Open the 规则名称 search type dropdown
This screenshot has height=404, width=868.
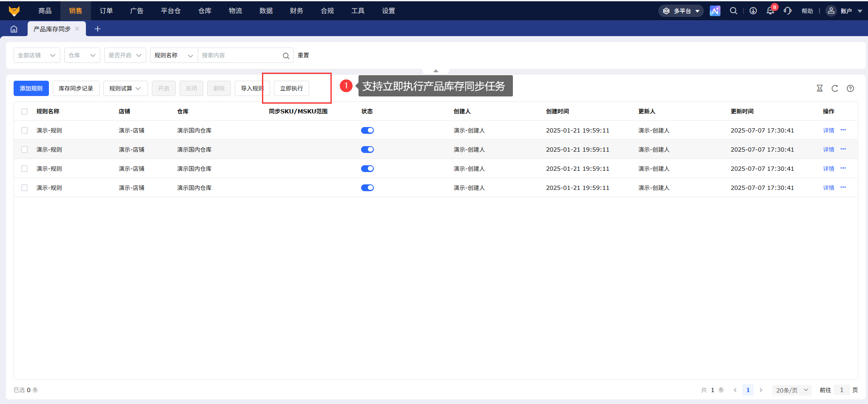[174, 55]
